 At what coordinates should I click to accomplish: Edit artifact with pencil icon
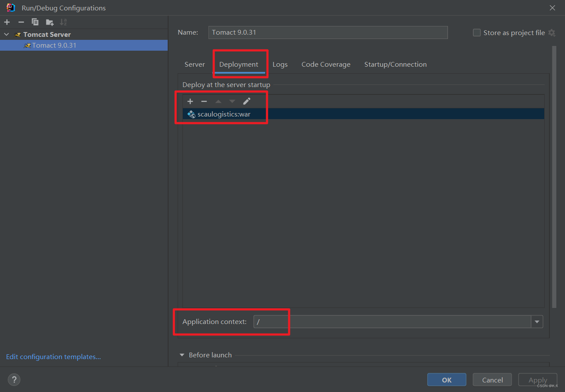[247, 101]
